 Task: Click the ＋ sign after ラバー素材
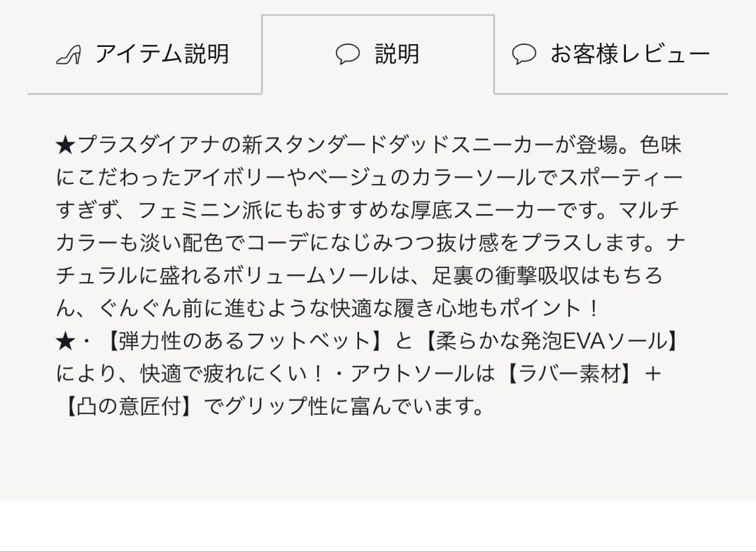click(x=652, y=374)
